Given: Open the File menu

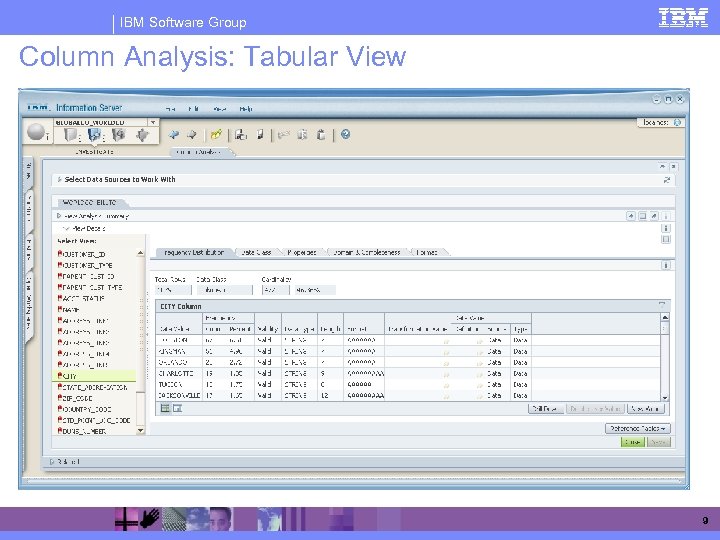Looking at the screenshot, I should click(170, 109).
